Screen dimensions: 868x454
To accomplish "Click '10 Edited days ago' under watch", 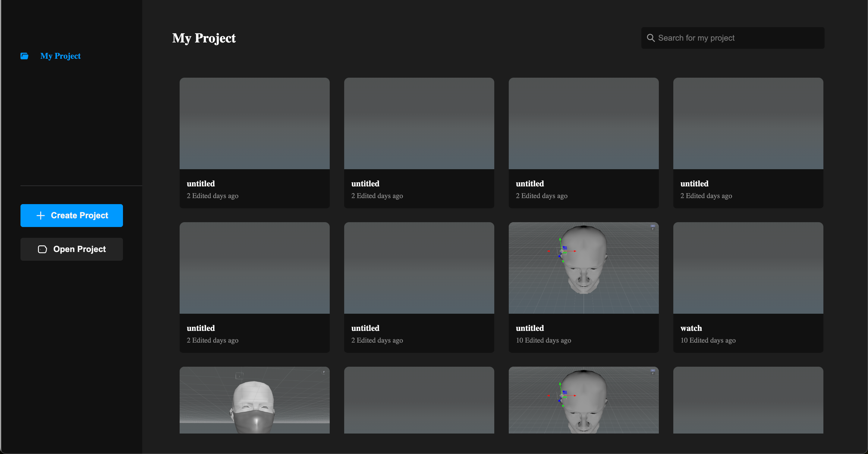I will point(708,340).
